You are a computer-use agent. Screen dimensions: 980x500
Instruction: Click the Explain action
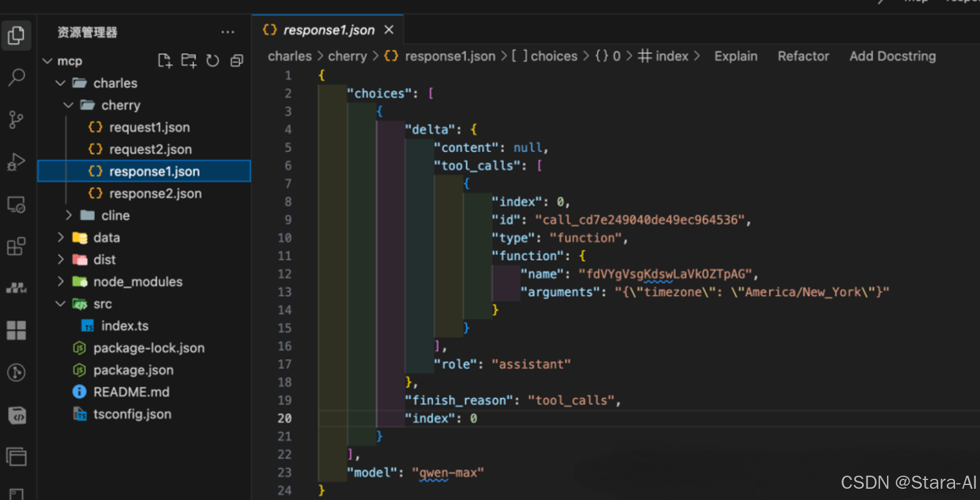(x=736, y=56)
